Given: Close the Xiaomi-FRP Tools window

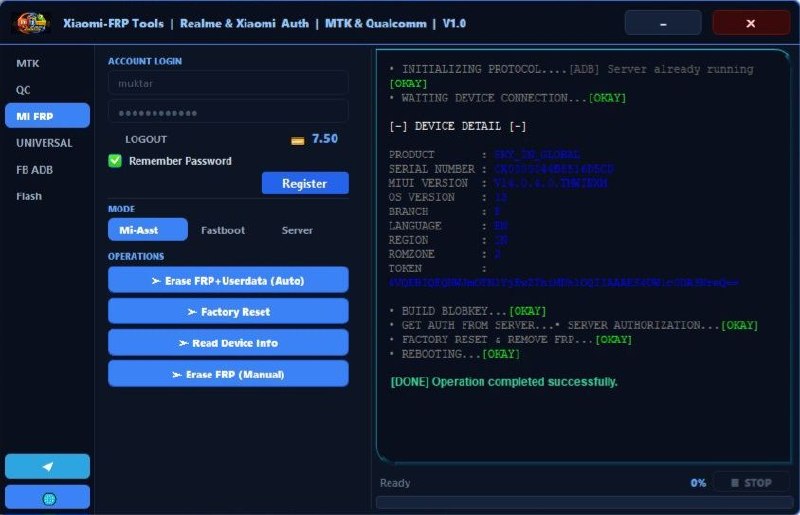Looking at the screenshot, I should coord(751,23).
